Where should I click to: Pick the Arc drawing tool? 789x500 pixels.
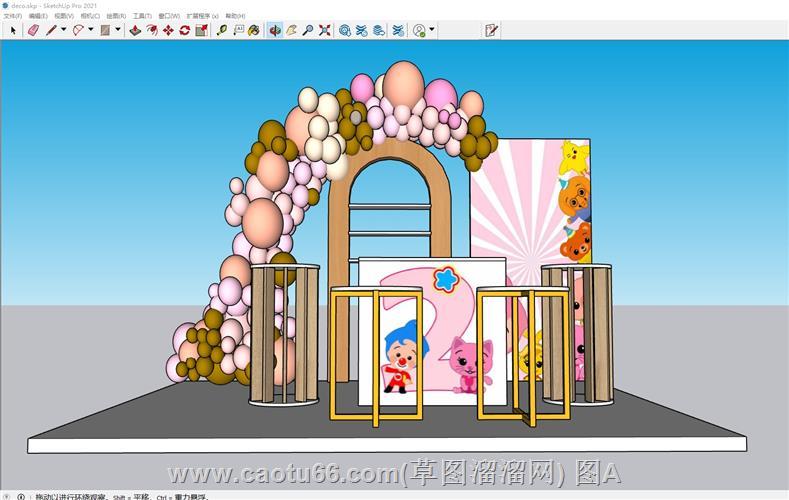coord(78,31)
